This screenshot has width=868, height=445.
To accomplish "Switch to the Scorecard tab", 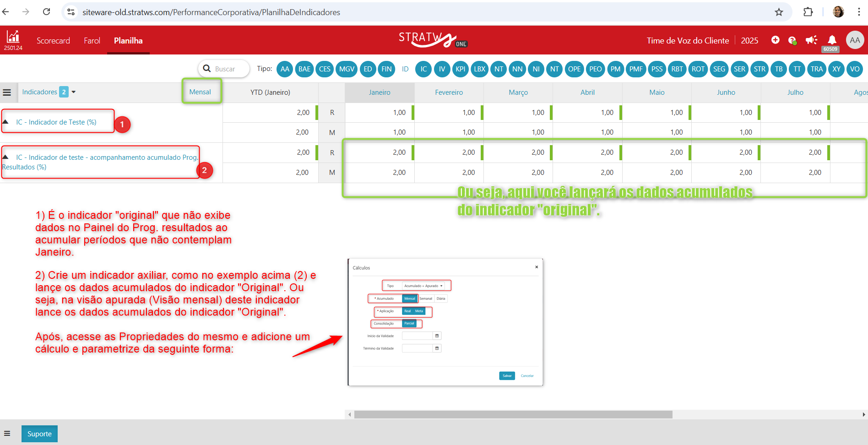I will click(x=53, y=40).
